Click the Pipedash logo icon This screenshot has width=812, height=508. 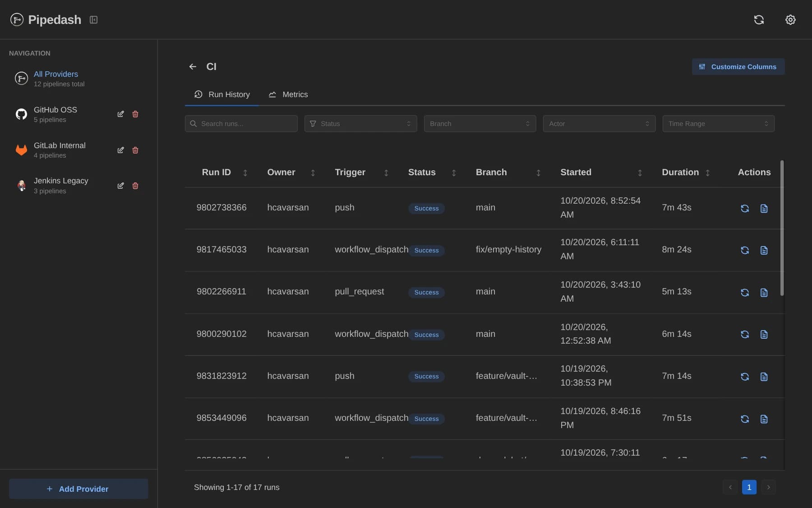pos(17,19)
